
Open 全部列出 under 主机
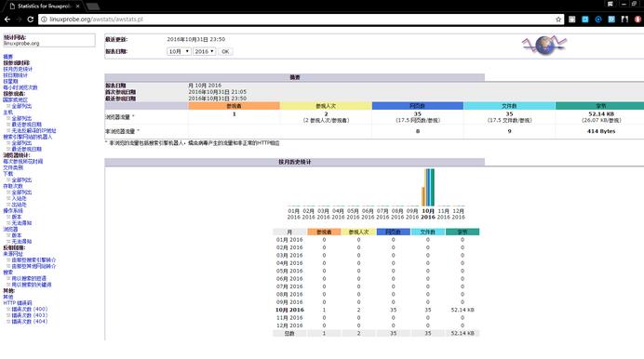(21, 118)
